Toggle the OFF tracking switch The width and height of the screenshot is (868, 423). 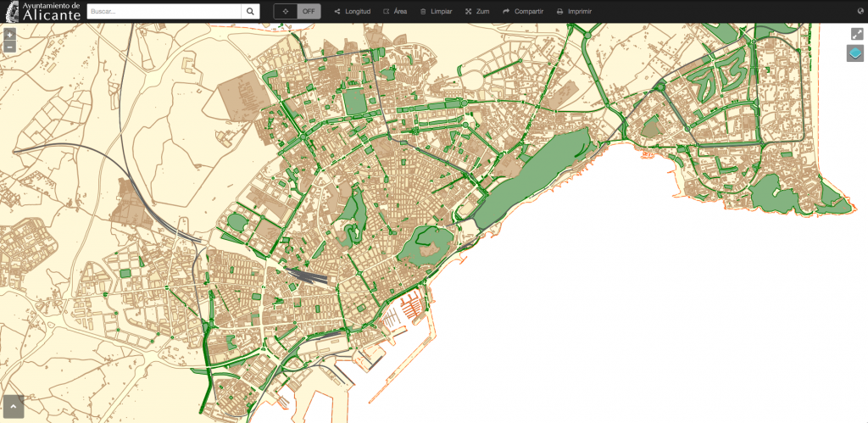309,12
